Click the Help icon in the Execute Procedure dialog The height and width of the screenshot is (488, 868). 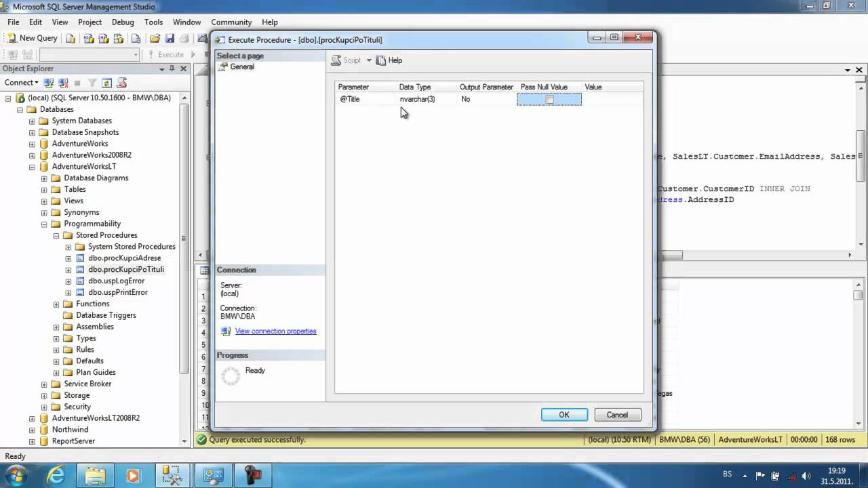[x=381, y=60]
